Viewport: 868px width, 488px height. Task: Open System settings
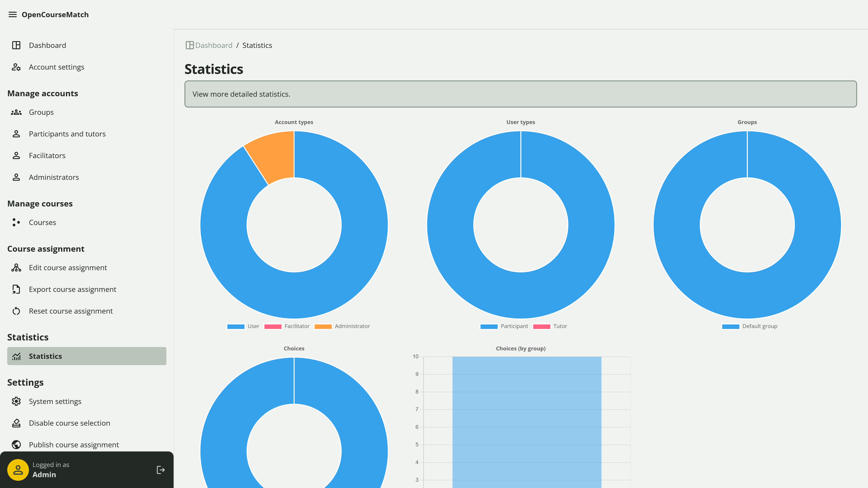[x=87, y=401]
